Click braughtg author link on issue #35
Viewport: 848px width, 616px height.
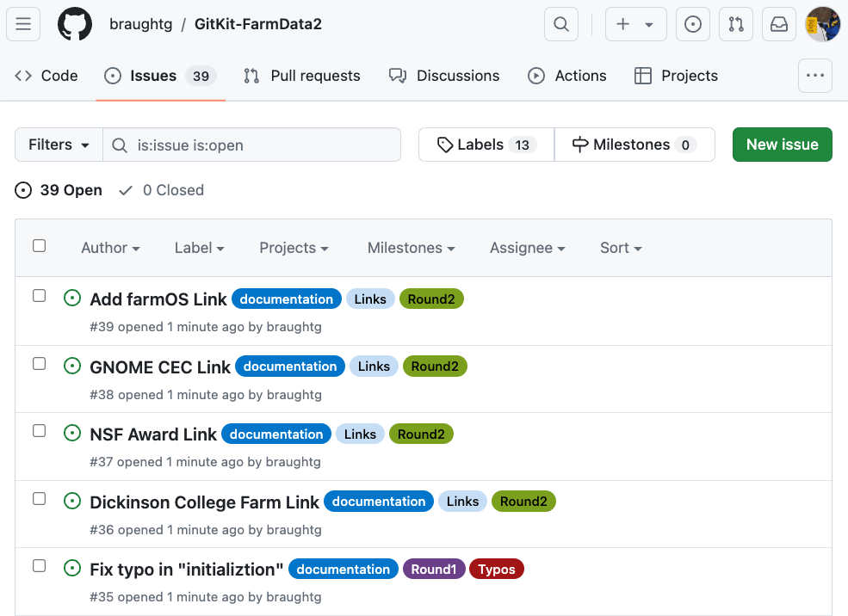point(294,597)
